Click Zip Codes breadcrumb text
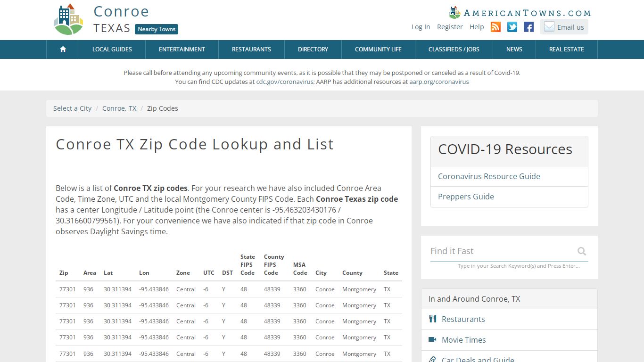 [x=162, y=108]
